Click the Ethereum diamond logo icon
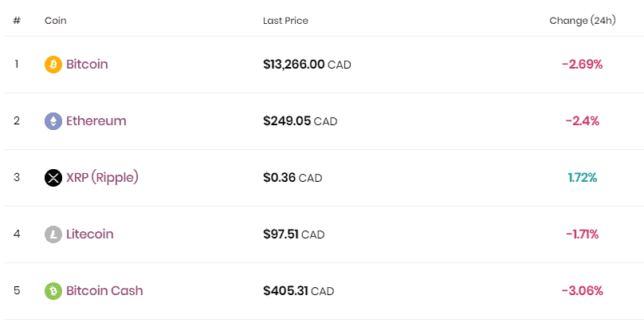Viewport: 644px width, 327px height. tap(53, 121)
